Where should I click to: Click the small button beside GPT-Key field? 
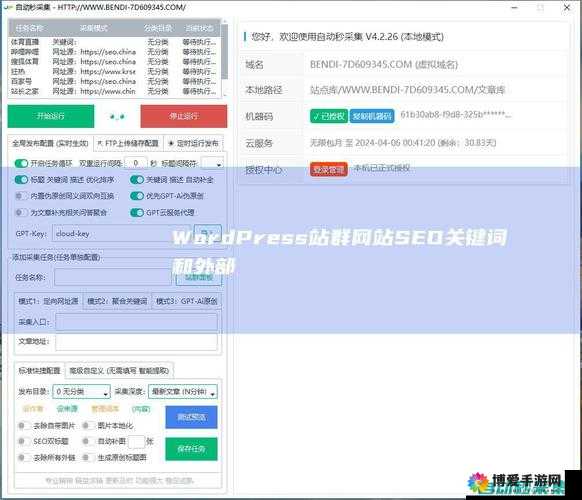(x=207, y=233)
